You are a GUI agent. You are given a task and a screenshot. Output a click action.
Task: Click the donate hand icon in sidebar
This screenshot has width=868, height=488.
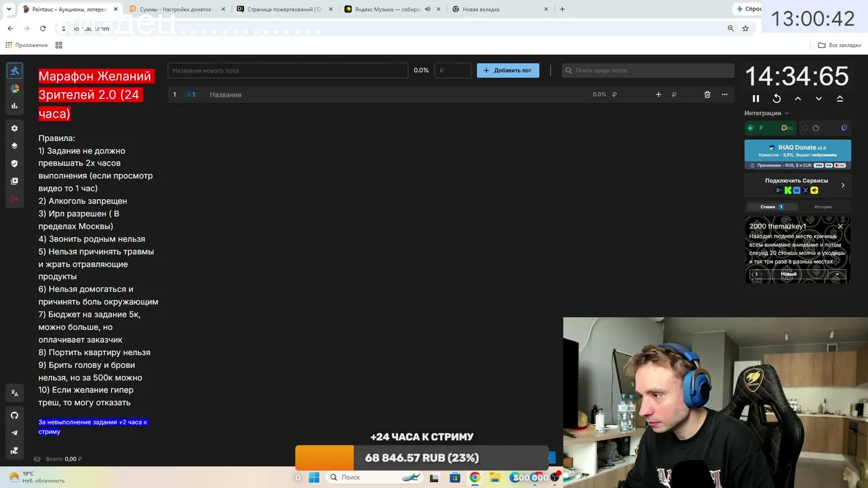pos(14,450)
